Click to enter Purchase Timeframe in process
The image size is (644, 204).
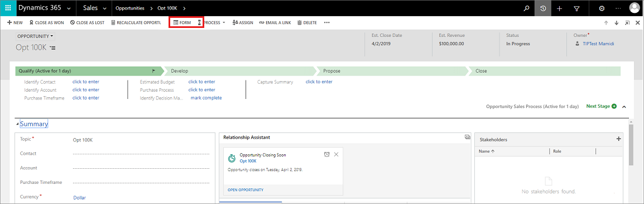click(86, 97)
